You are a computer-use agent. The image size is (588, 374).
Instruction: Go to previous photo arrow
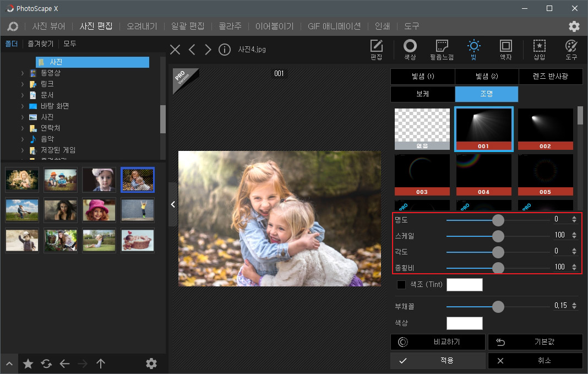[192, 50]
